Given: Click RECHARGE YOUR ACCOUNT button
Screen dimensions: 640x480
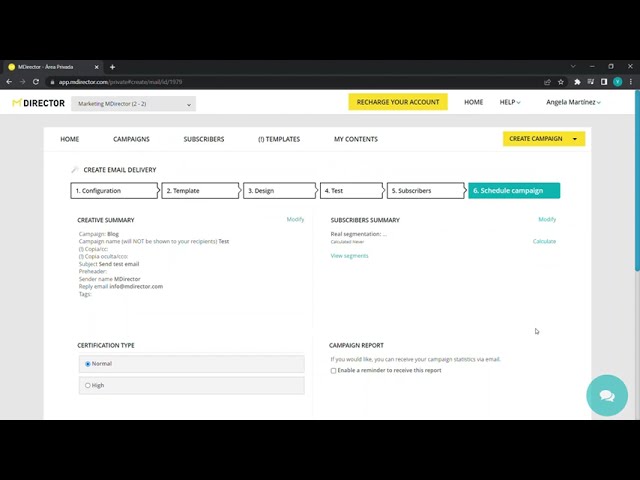Looking at the screenshot, I should 398,102.
